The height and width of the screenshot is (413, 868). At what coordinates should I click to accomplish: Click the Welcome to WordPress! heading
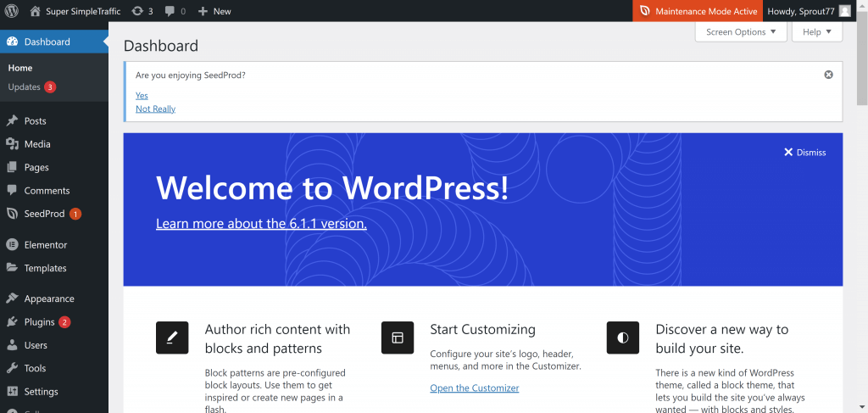pyautogui.click(x=332, y=187)
